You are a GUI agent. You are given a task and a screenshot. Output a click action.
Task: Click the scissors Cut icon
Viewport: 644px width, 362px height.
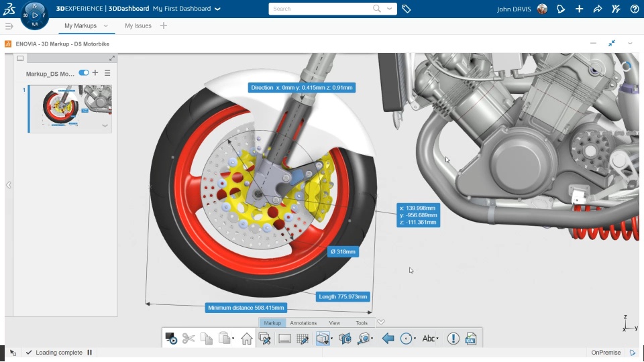[x=189, y=339]
